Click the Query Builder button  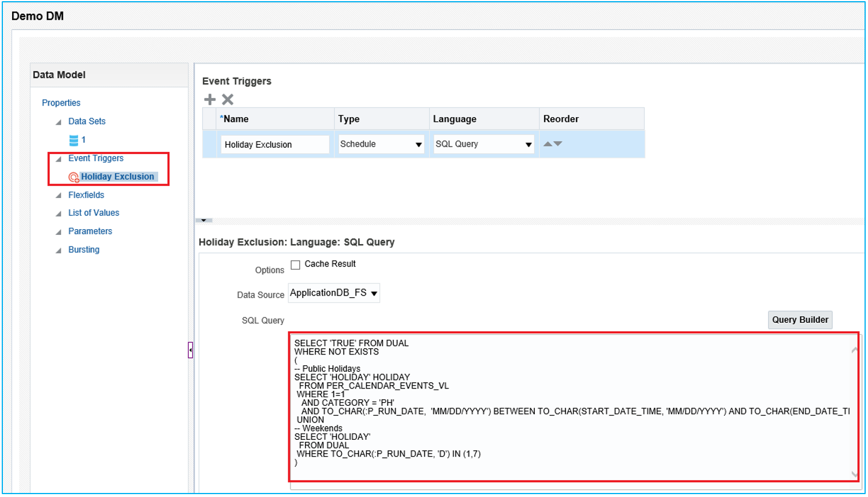[x=800, y=320]
